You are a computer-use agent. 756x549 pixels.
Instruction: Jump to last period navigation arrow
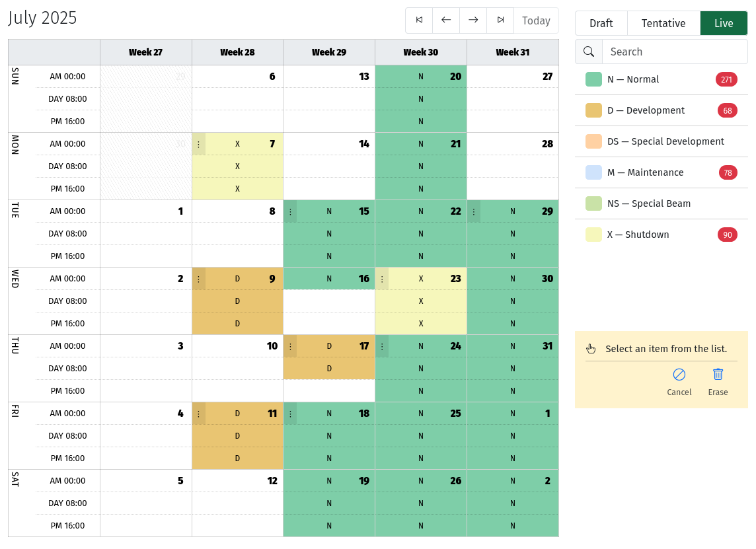pos(500,20)
